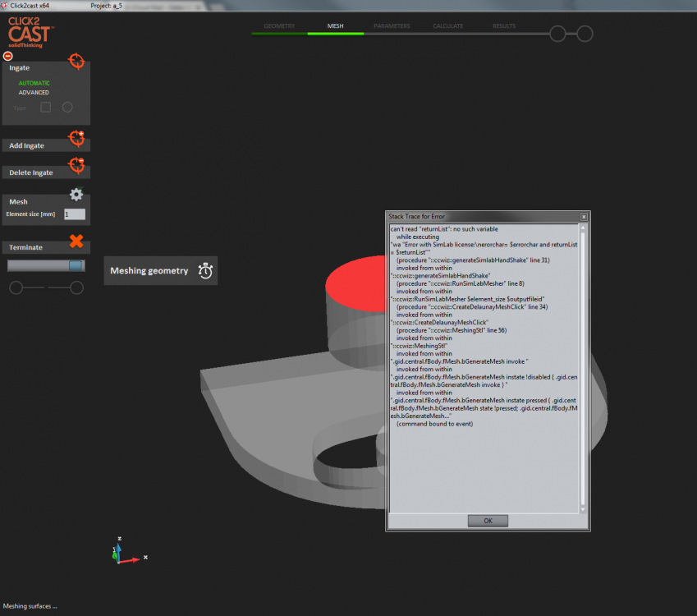Click the XYZ axis orientation triad

129,550
